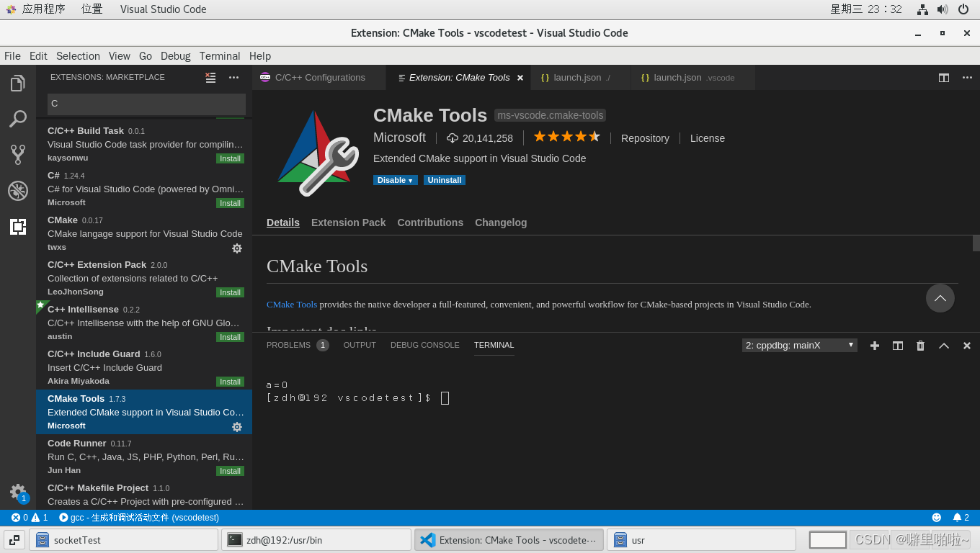Open notifications bell in status bar
The height and width of the screenshot is (553, 980).
point(961,517)
